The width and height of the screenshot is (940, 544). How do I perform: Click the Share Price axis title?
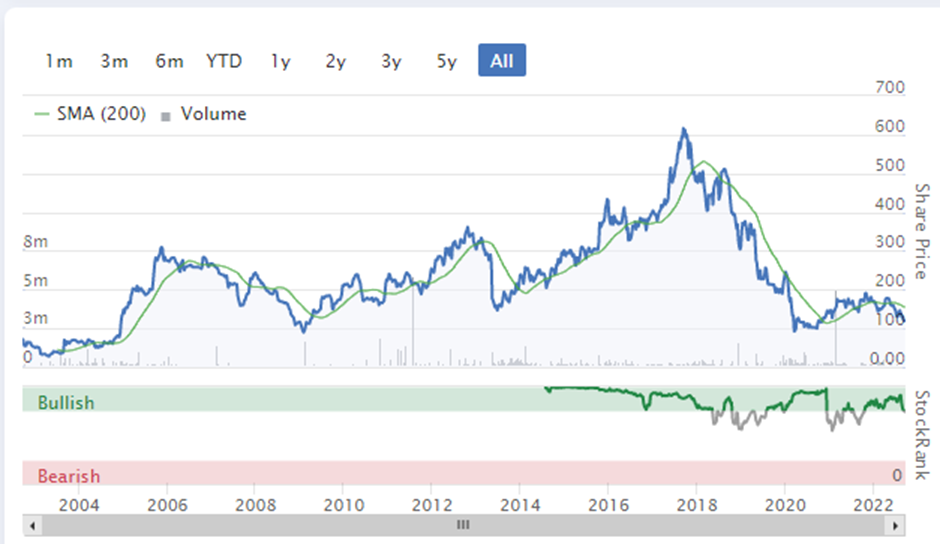click(x=922, y=231)
